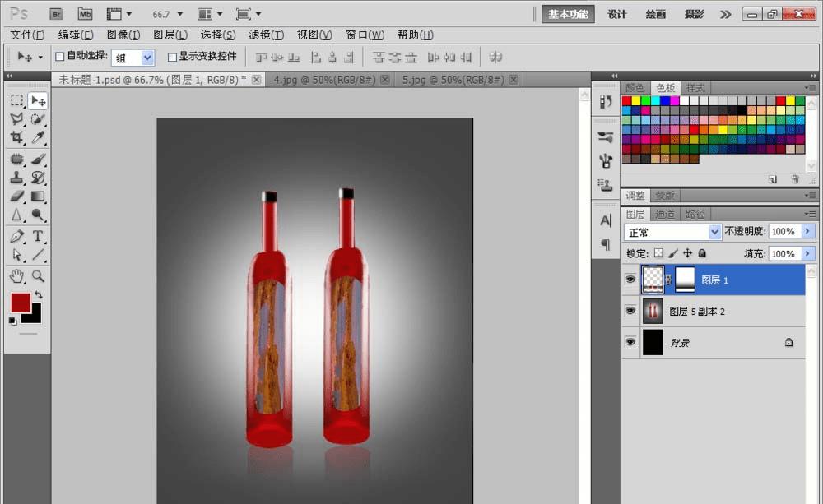Image resolution: width=823 pixels, height=504 pixels.
Task: Open the Character panel icon
Action: (x=606, y=221)
